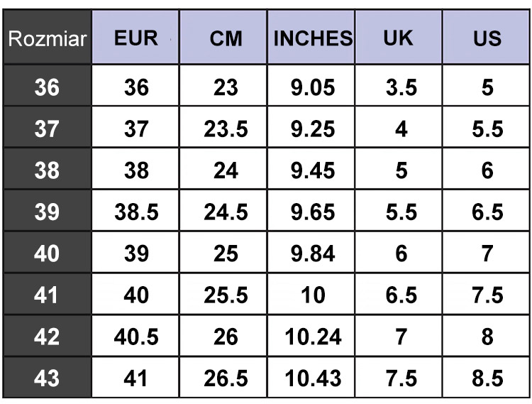The width and height of the screenshot is (532, 404).
Task: Click the Rozmiar header cell
Action: pos(47,37)
